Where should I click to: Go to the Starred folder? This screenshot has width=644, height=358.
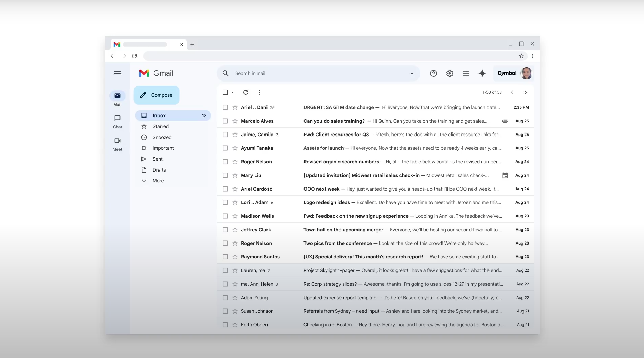click(161, 126)
